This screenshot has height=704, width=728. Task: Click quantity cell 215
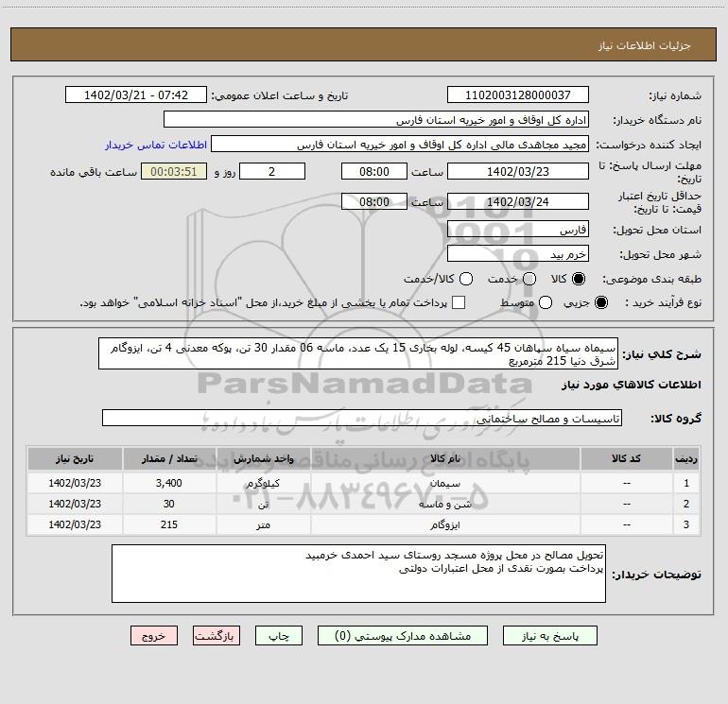[169, 525]
